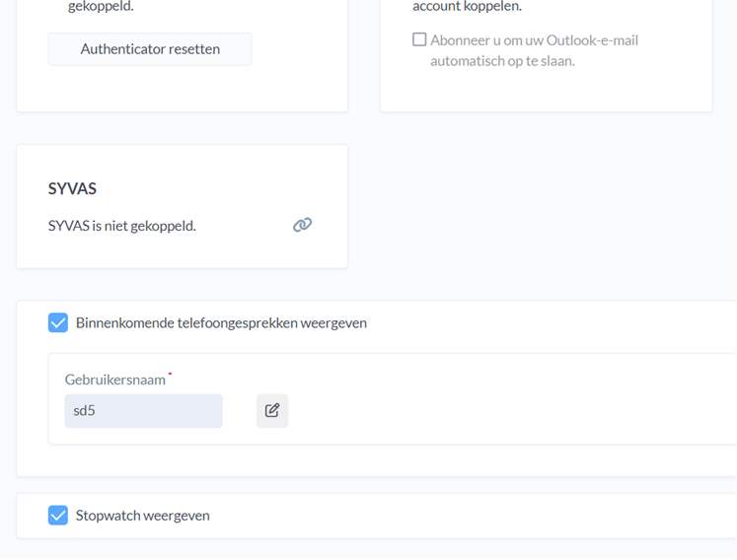
Task: Click the 'automatisch op te slaan.' text line
Action: point(502,61)
